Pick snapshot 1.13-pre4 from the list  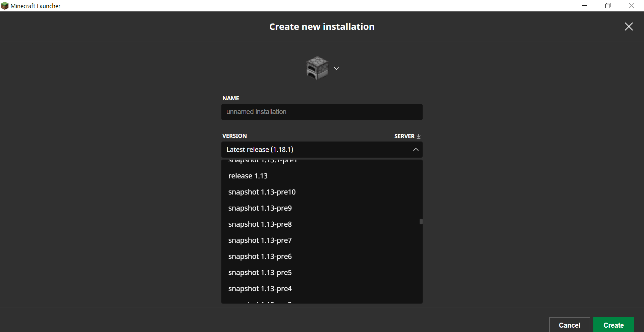(260, 289)
